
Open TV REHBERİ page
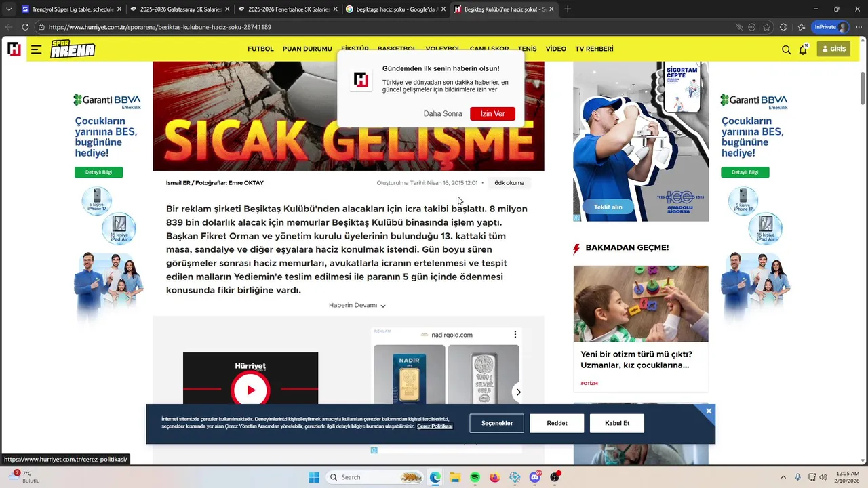pos(594,49)
